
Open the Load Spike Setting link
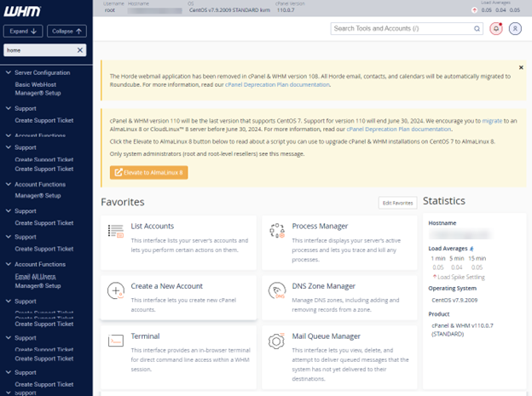[x=461, y=277]
